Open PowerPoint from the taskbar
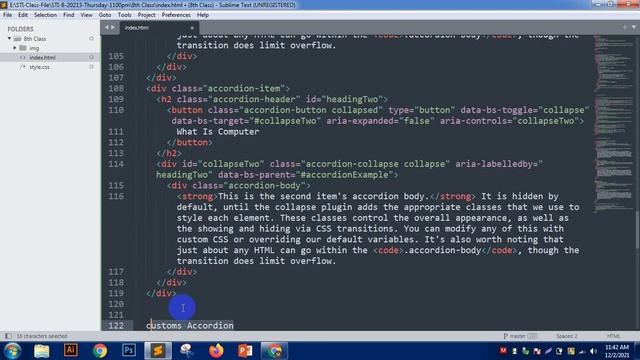 pos(245,351)
